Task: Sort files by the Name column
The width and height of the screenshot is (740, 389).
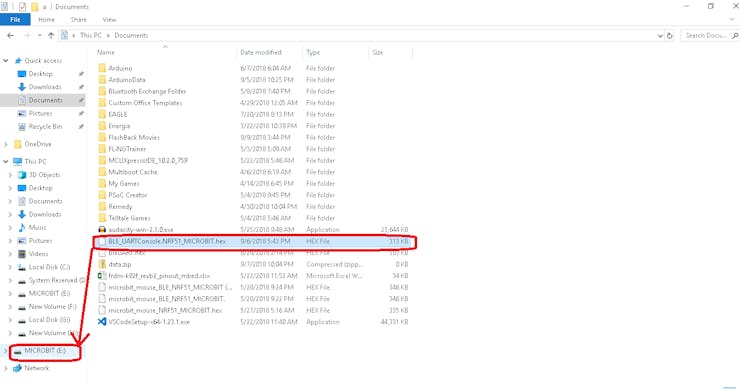Action: click(x=106, y=52)
